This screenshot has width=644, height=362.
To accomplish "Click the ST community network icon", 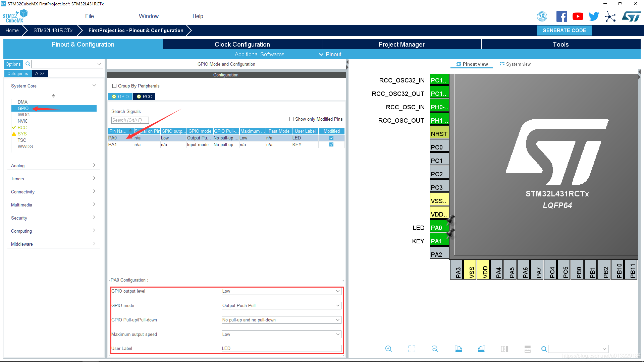I will (x=610, y=16).
